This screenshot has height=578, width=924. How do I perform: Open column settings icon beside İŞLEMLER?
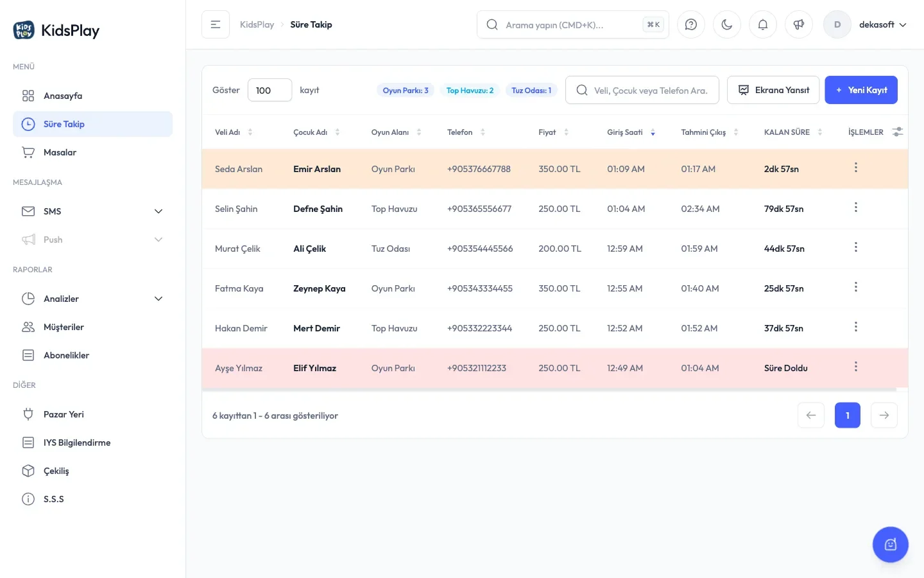click(897, 132)
